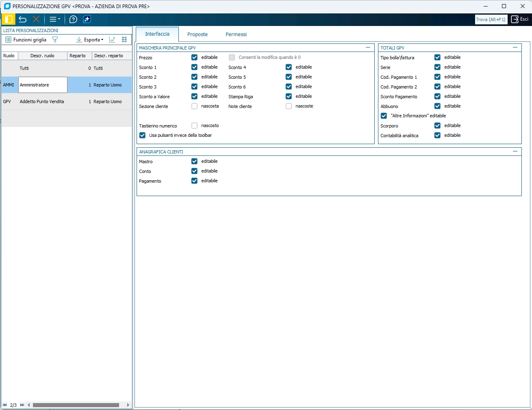532x410 pixels.
Task: Open the chart graph icon
Action: click(x=113, y=40)
